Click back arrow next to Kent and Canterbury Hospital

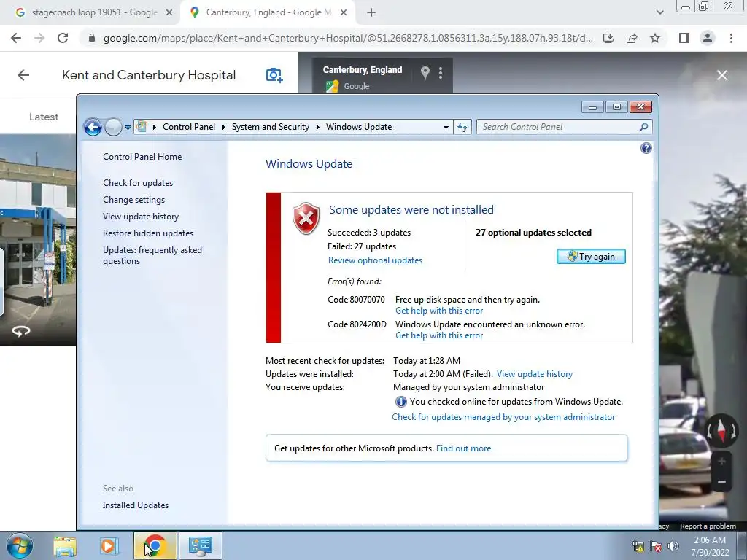click(x=23, y=75)
